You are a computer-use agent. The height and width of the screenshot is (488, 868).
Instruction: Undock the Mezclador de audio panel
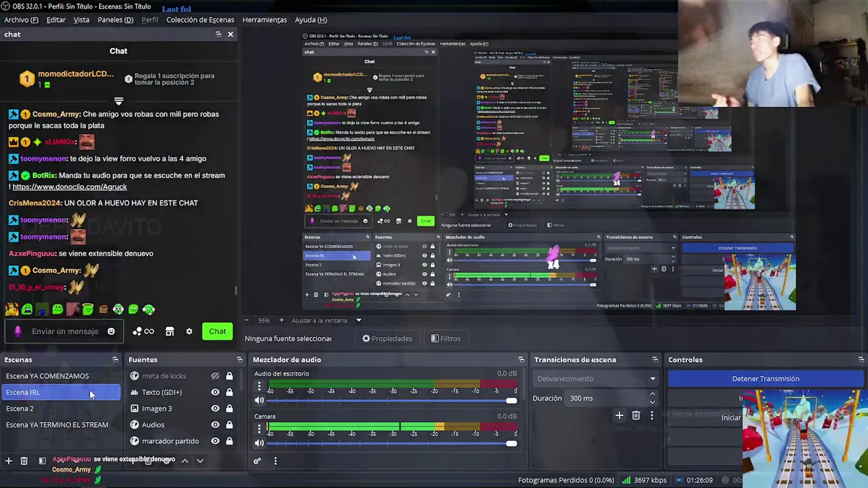pyautogui.click(x=521, y=360)
